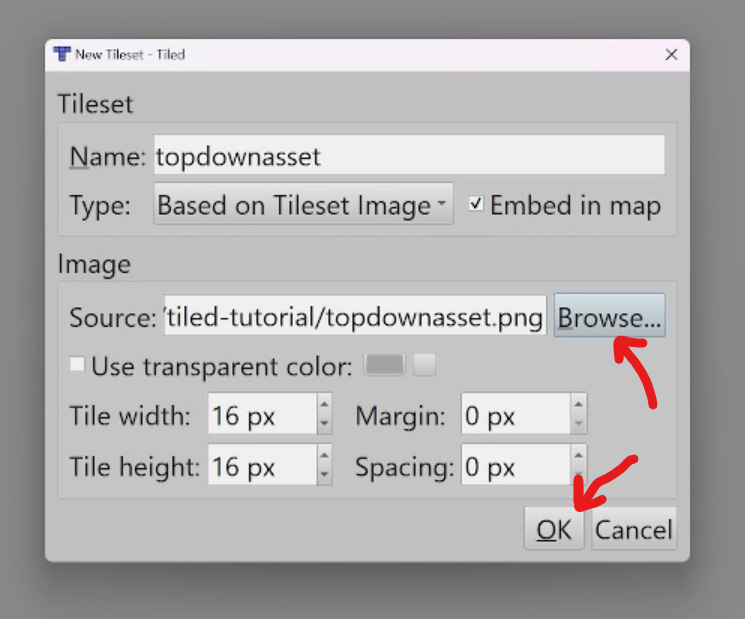Click the Name: label

point(107,156)
